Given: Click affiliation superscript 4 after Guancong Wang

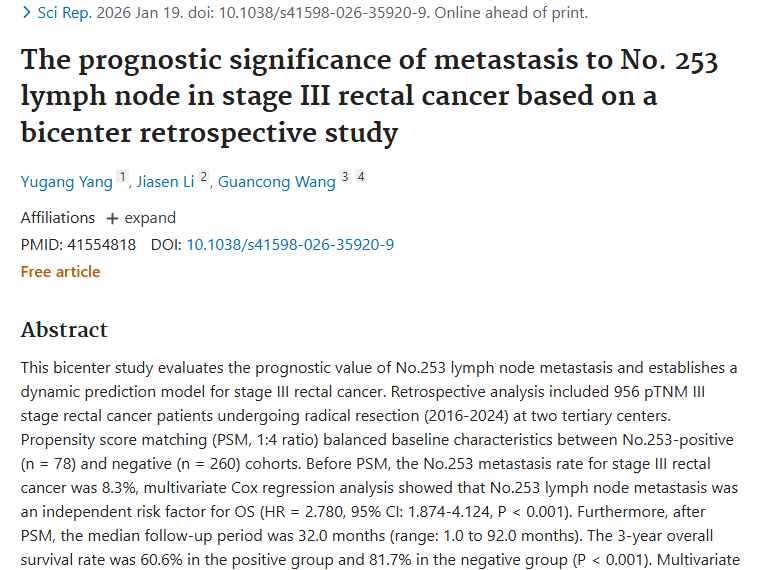Looking at the screenshot, I should tap(361, 177).
